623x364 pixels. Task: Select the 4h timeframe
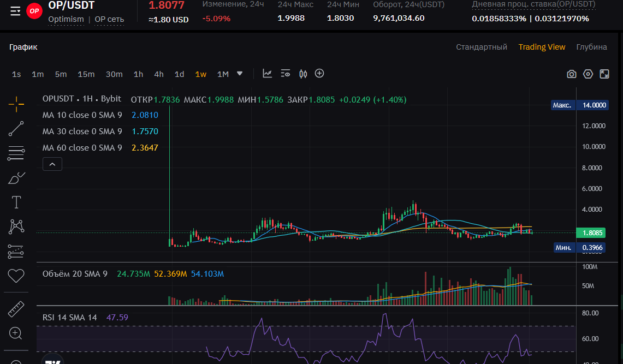pyautogui.click(x=159, y=74)
